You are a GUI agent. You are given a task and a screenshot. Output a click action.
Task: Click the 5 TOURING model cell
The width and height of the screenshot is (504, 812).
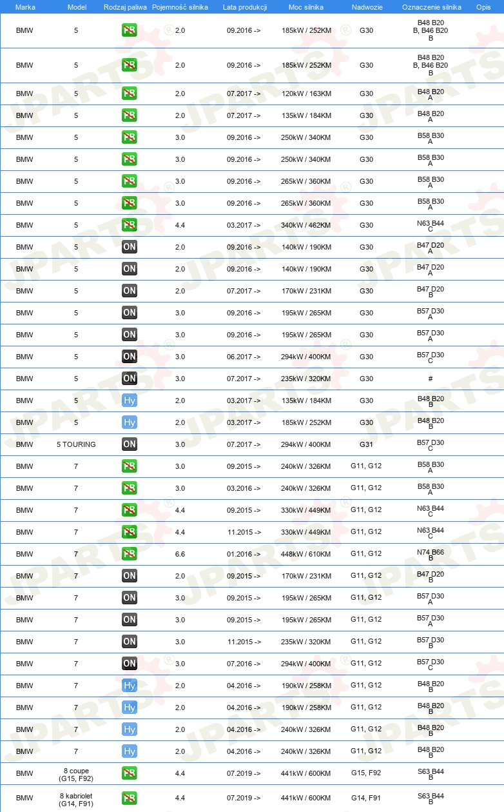76,444
